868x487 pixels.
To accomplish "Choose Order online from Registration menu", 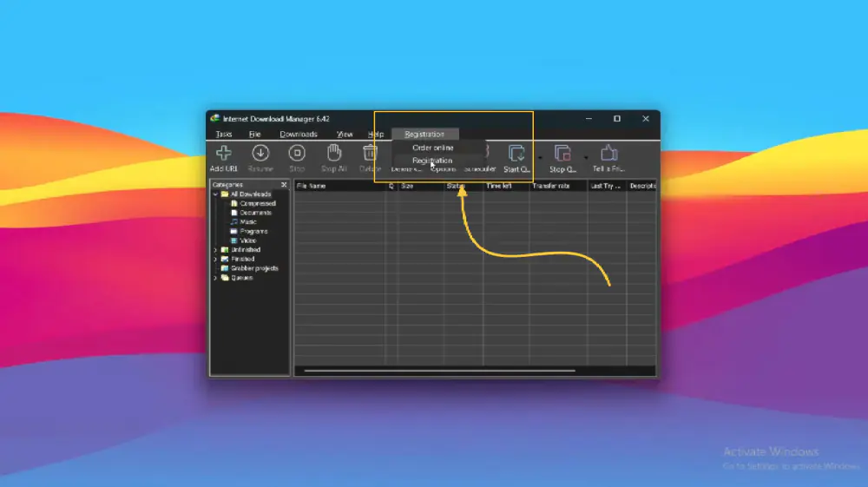I will tap(432, 148).
